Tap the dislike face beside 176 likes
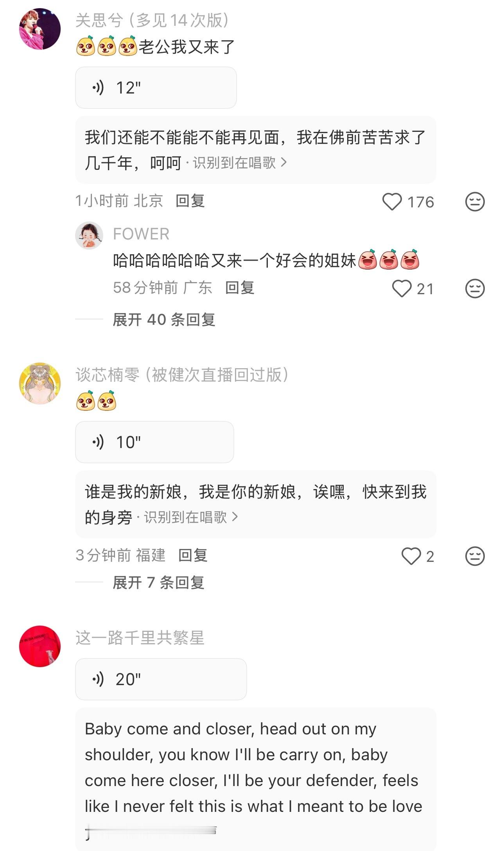Viewport: 504px width, 851px height. pos(475,202)
